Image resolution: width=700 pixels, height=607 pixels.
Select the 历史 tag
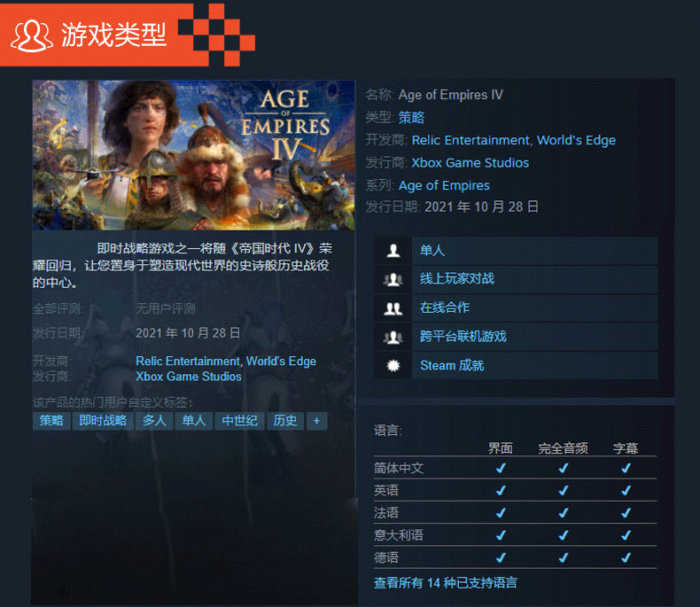pos(285,421)
